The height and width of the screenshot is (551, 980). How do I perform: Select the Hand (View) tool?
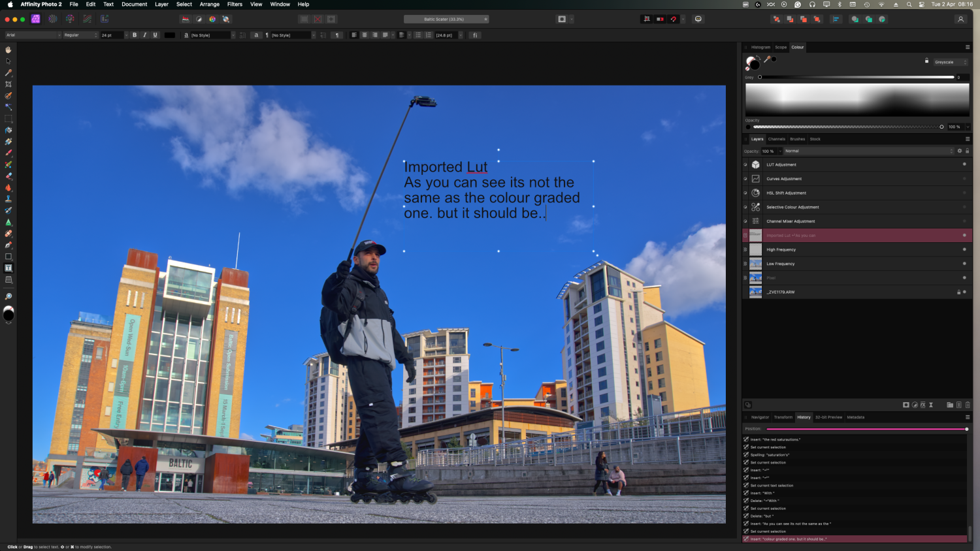8,50
